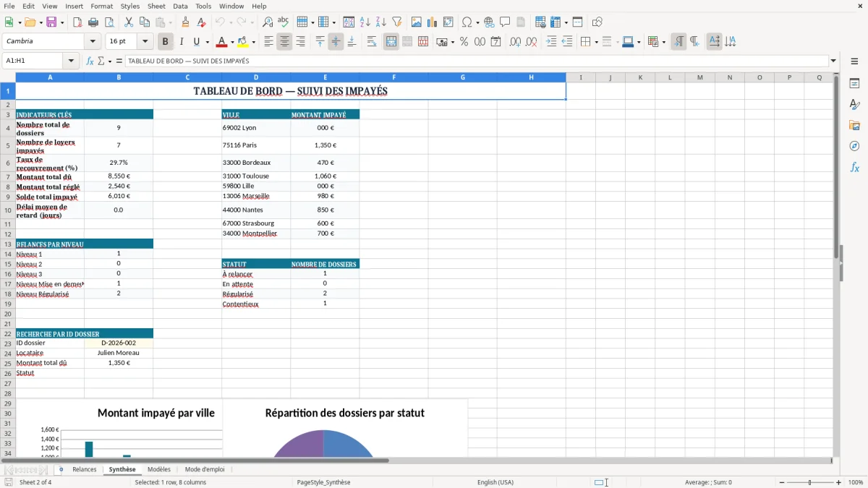Open the font color dropdown arrow
The height and width of the screenshot is (488, 868).
pyautogui.click(x=232, y=42)
